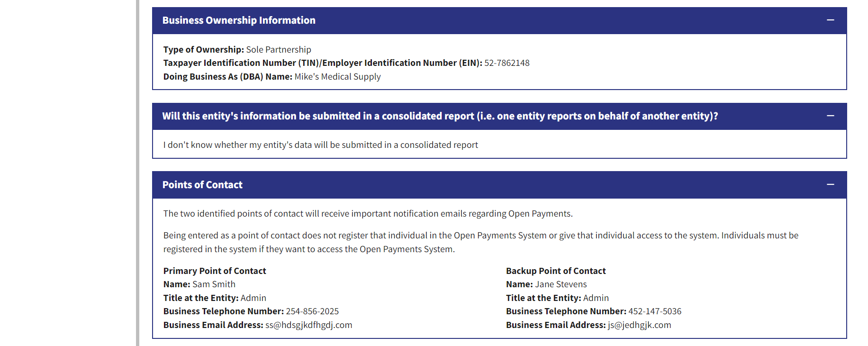Image resolution: width=868 pixels, height=346 pixels.
Task: Click backup contact phone 452-147-5036
Action: tap(655, 311)
